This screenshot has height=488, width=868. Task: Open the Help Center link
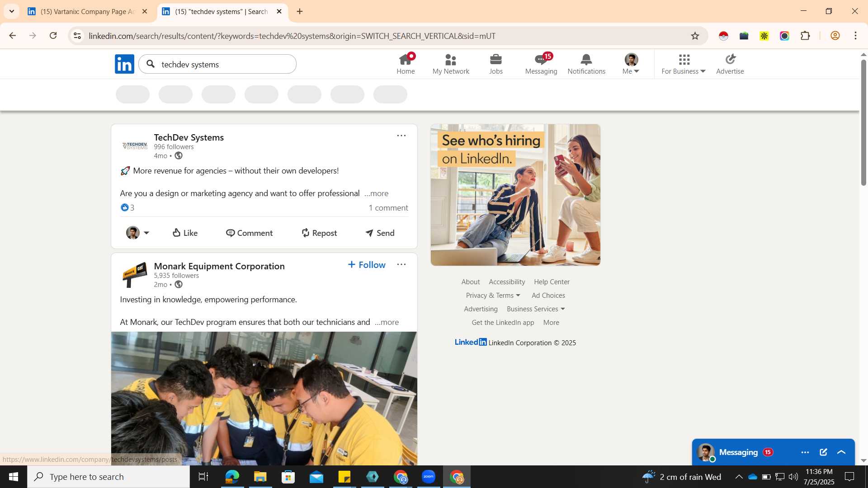(x=552, y=282)
